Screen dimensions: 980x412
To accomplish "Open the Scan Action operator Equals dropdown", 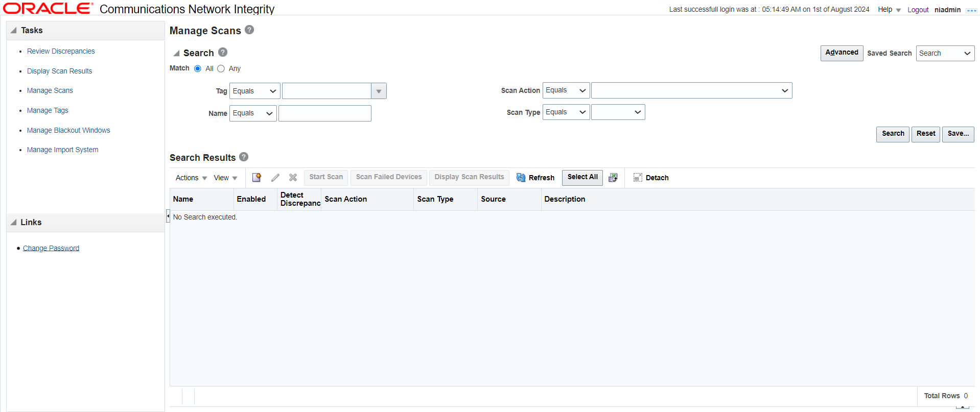I will [x=566, y=90].
